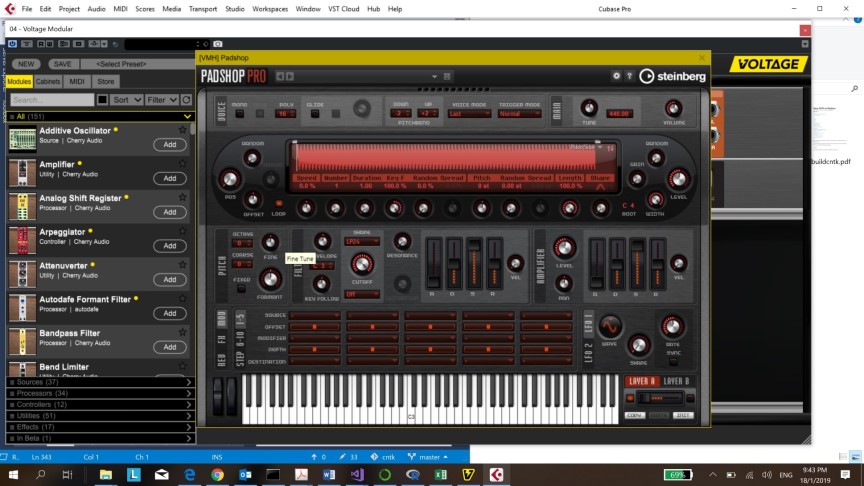864x486 pixels.
Task: Click the Read automation R button
Action: [x=41, y=44]
